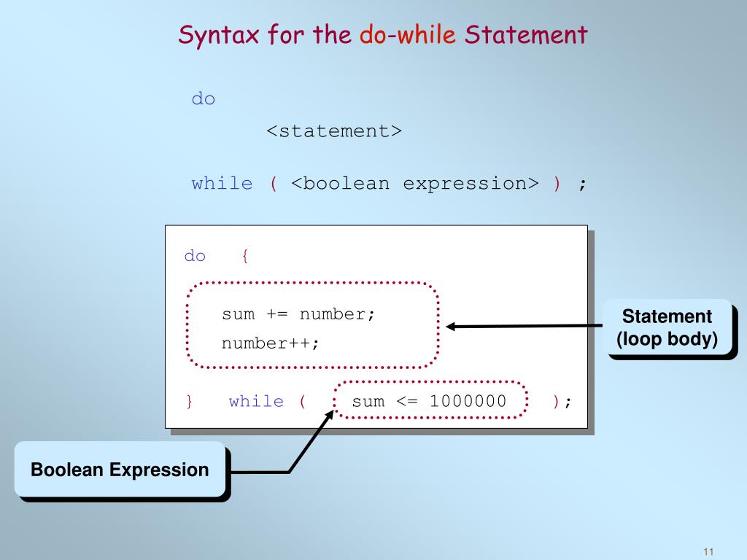Click the code line 'sum += number;'
The height and width of the screenshot is (560, 747).
[x=298, y=314]
